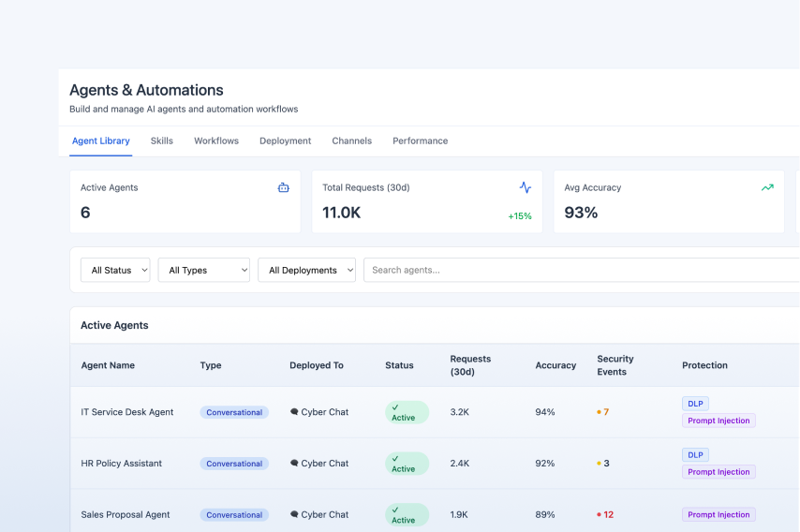Viewport: 800px width, 532px height.
Task: Click the 1.9K requests value
Action: click(x=459, y=514)
